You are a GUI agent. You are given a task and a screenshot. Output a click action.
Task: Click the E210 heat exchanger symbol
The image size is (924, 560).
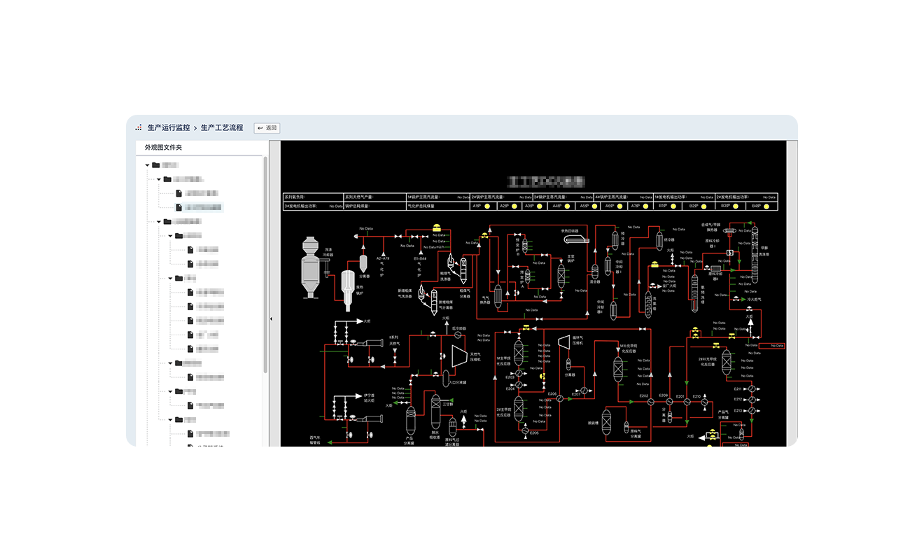703,402
